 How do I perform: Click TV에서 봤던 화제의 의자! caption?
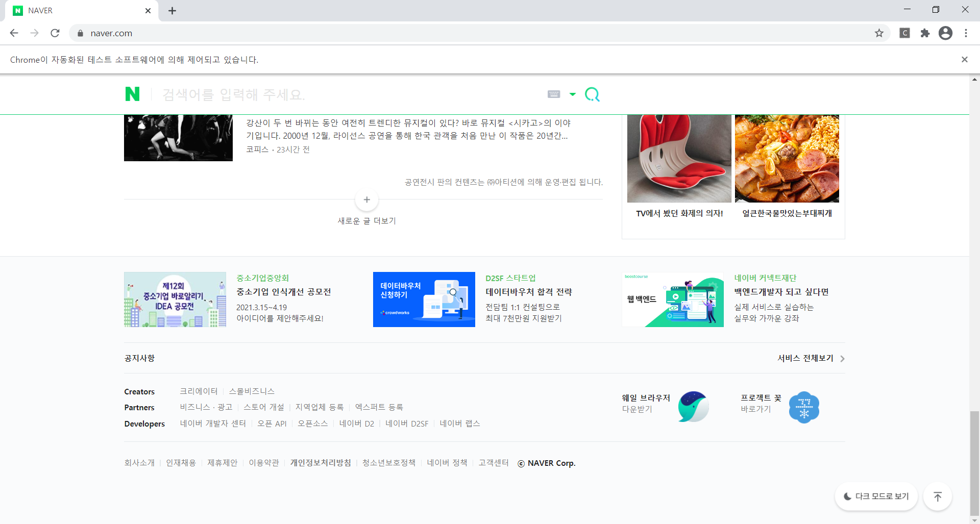click(679, 213)
